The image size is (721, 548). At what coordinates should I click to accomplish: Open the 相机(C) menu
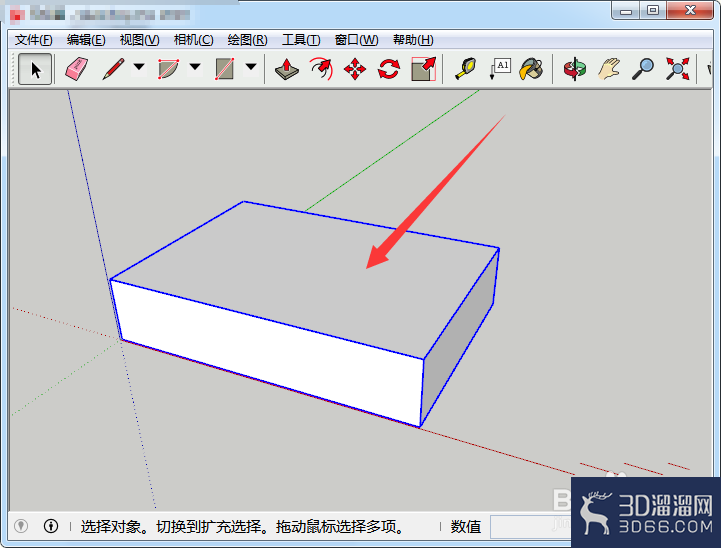[194, 40]
